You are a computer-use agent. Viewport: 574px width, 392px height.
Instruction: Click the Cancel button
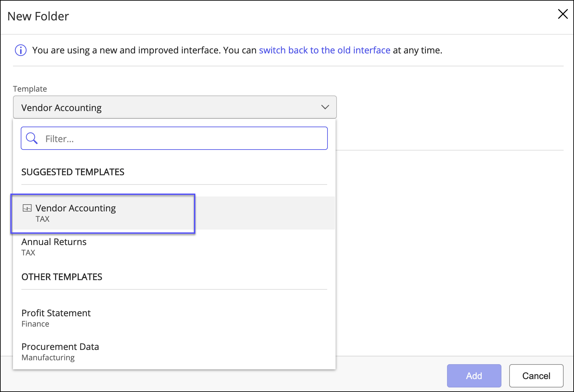[536, 376]
